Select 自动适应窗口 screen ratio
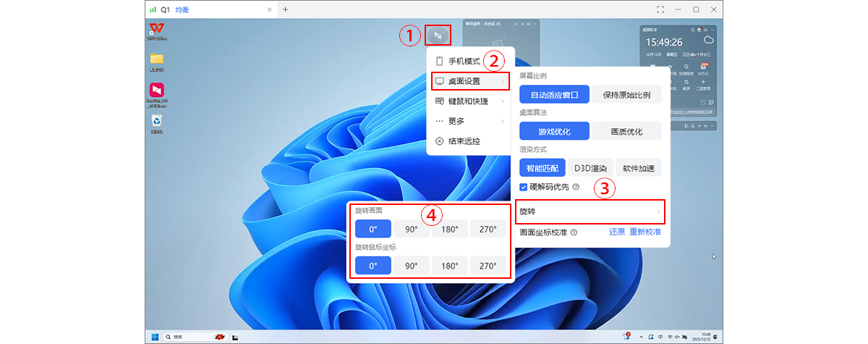Screen dimensions: 868x344 tap(554, 95)
